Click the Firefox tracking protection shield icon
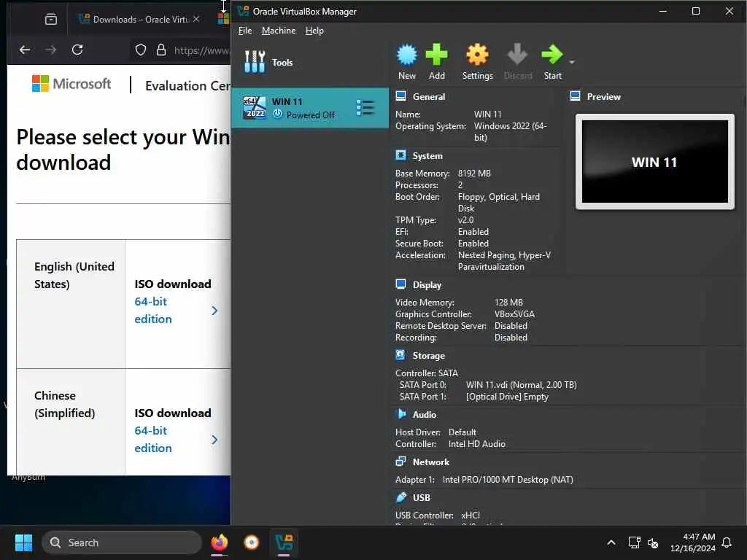This screenshot has width=747, height=560. [141, 50]
